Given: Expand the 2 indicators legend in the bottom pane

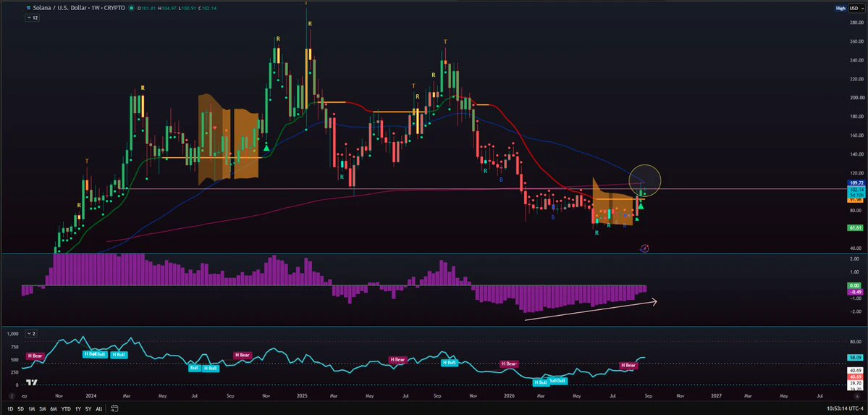Looking at the screenshot, I should (32, 334).
